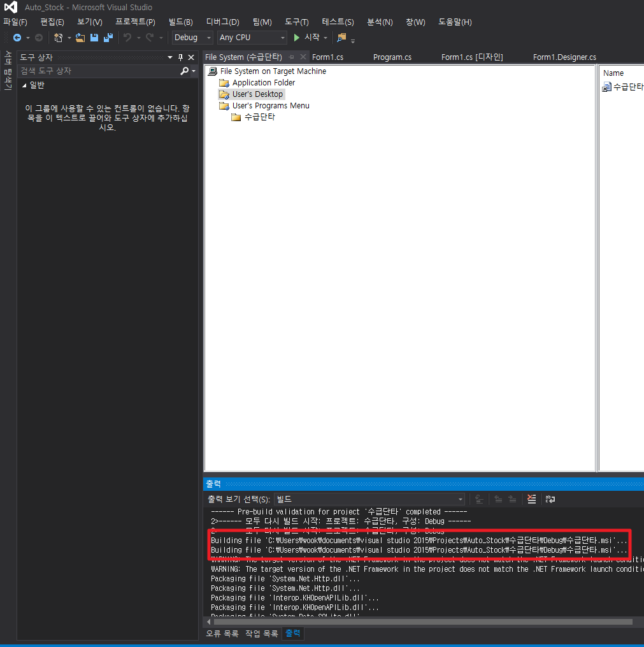Screen dimensions: 644x647
Task: Click the output scrollbar left arrow
Action: tap(209, 622)
